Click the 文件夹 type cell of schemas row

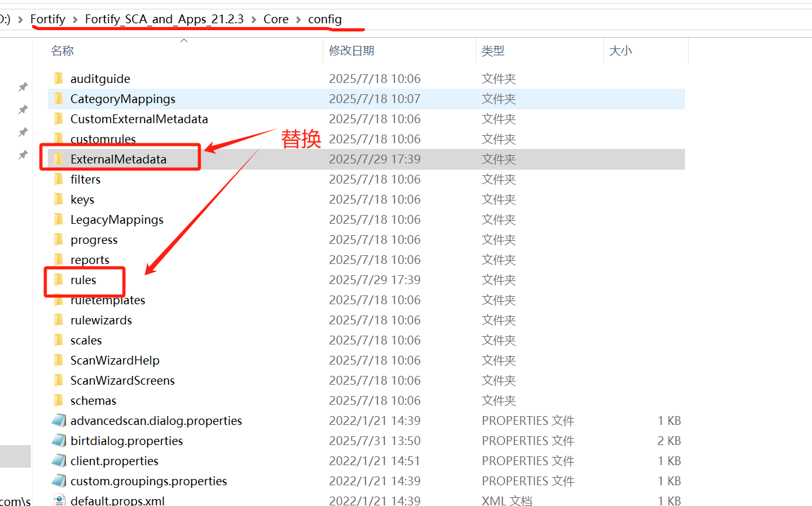pos(499,400)
